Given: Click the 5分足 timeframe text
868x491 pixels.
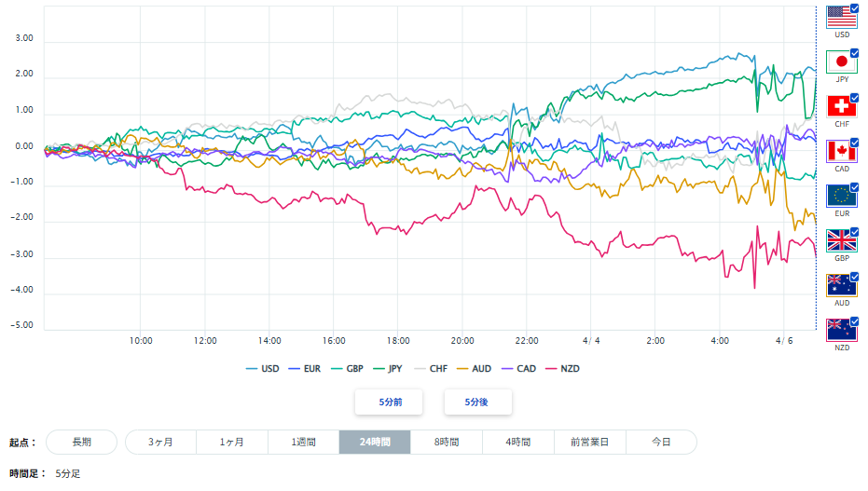Looking at the screenshot, I should (x=67, y=474).
